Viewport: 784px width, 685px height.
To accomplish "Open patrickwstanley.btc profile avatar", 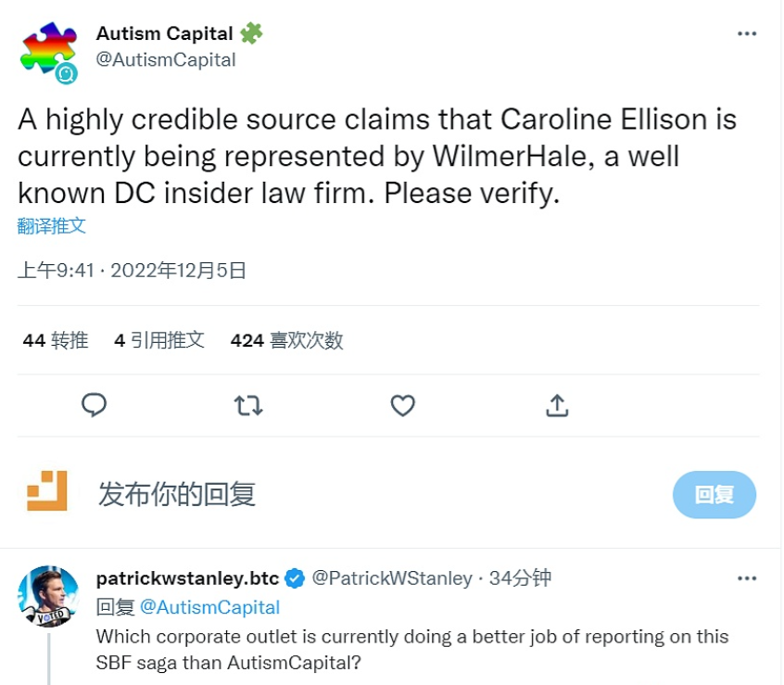I will pyautogui.click(x=48, y=596).
